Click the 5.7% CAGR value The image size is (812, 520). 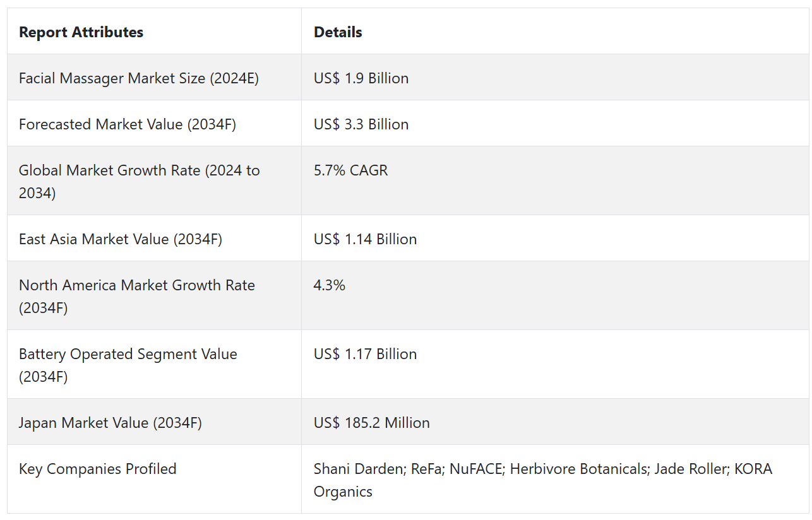pyautogui.click(x=350, y=170)
